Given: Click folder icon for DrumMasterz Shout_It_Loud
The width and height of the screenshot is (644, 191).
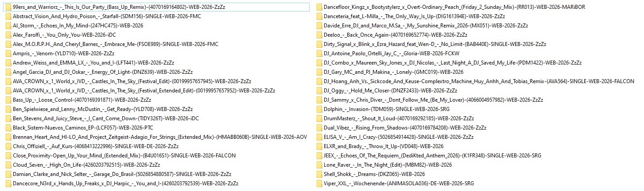Looking at the screenshot, I should (x=319, y=118).
